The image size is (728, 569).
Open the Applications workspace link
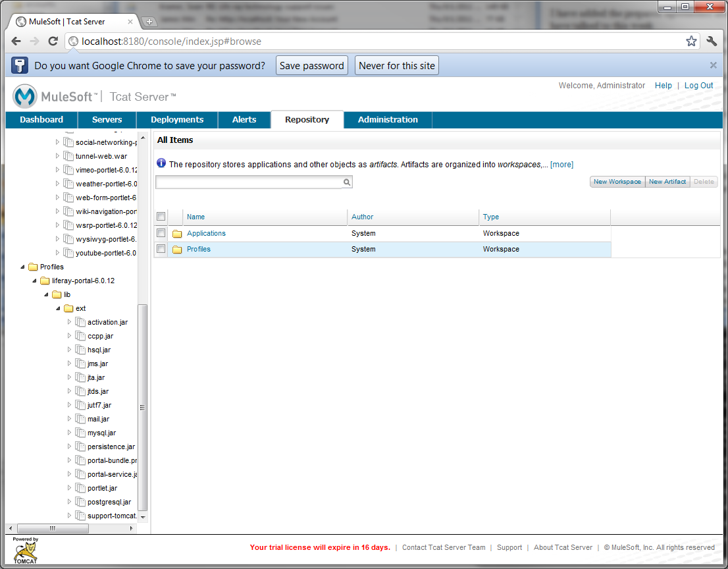[x=206, y=233]
